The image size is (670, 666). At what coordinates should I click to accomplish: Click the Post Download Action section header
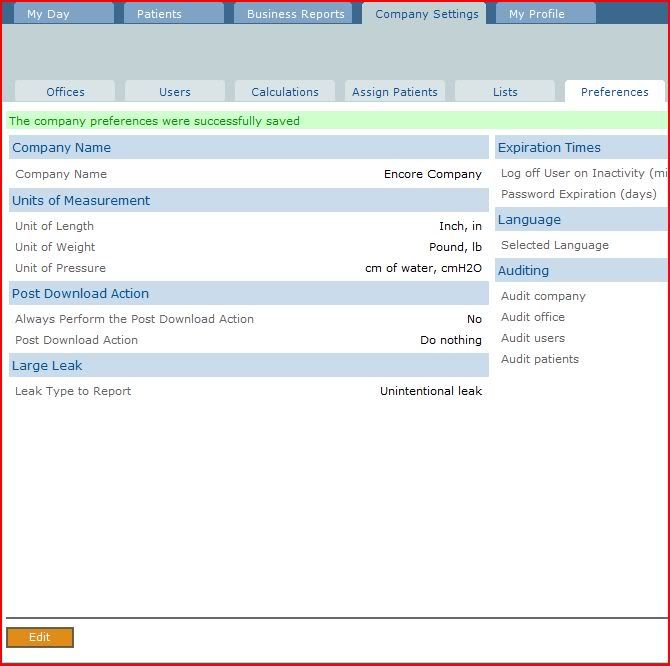(x=80, y=293)
